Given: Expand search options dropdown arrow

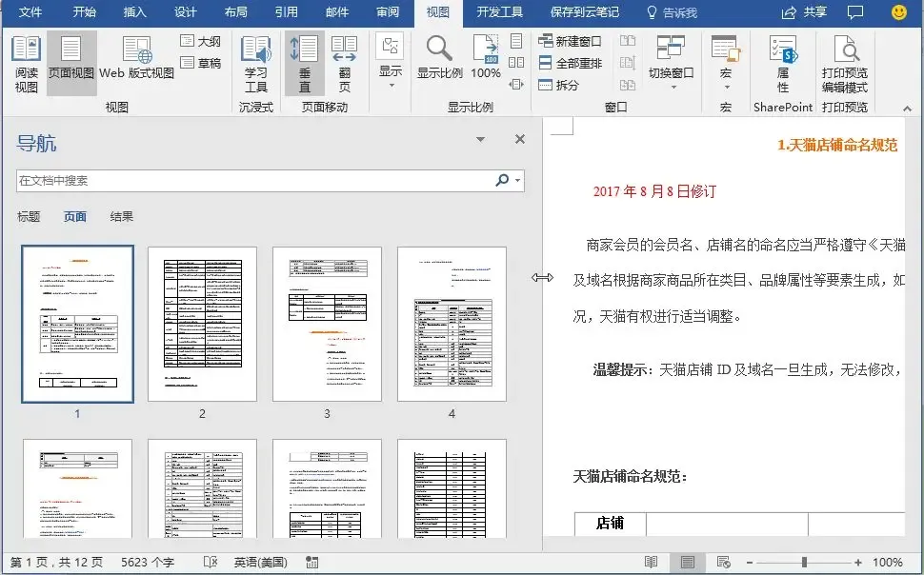Looking at the screenshot, I should point(518,181).
